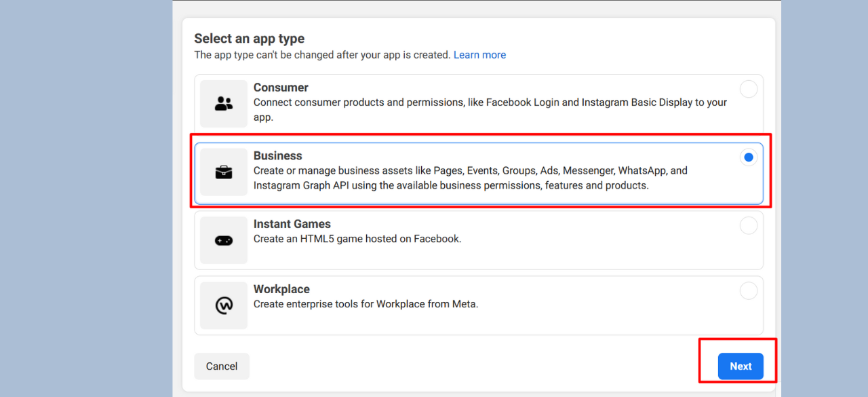This screenshot has height=397, width=868.
Task: Click the Consumer heading text
Action: (x=281, y=88)
